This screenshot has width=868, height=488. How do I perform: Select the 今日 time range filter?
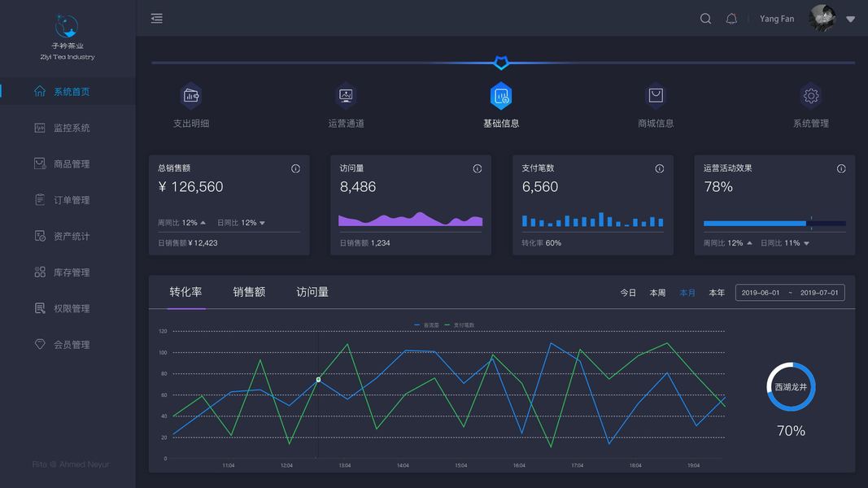pos(628,293)
